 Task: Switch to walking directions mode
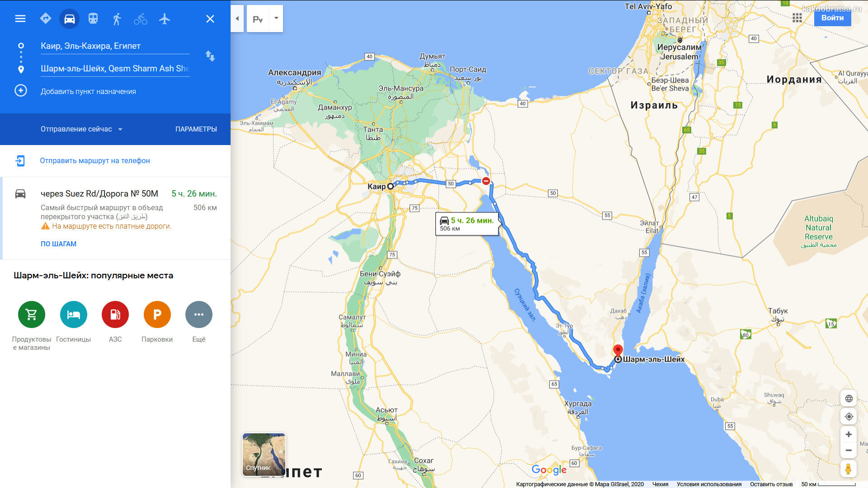(117, 19)
